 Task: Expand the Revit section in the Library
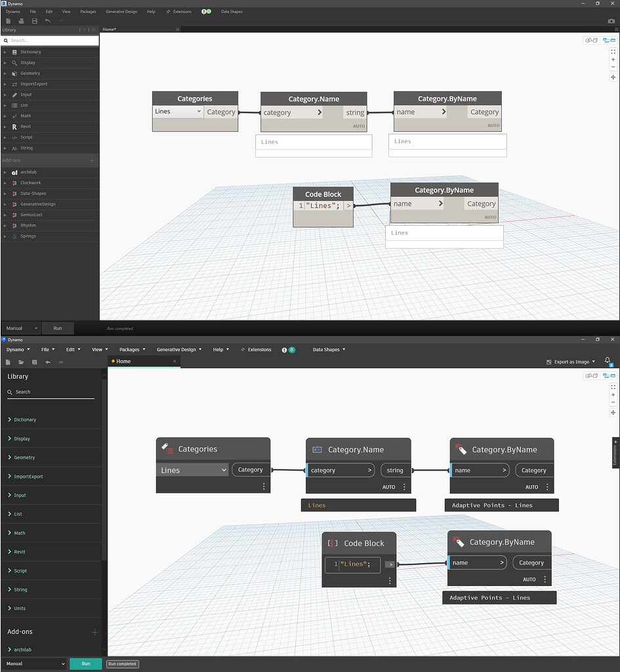pos(20,551)
